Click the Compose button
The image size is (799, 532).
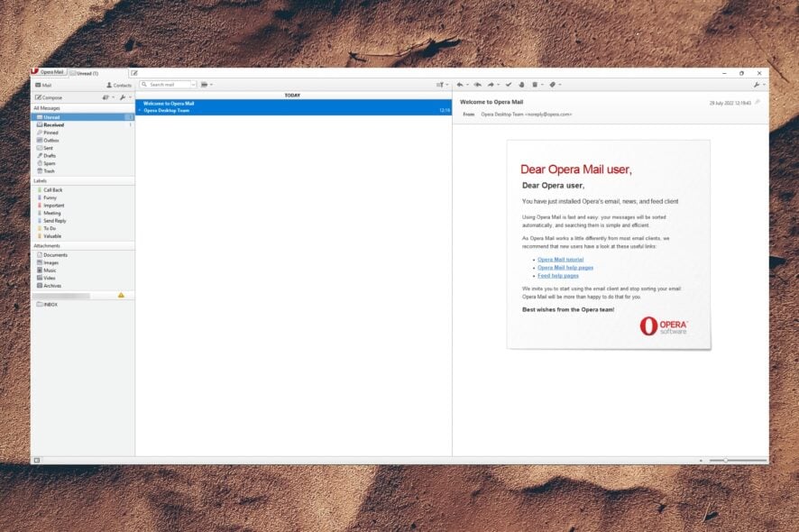tap(49, 97)
